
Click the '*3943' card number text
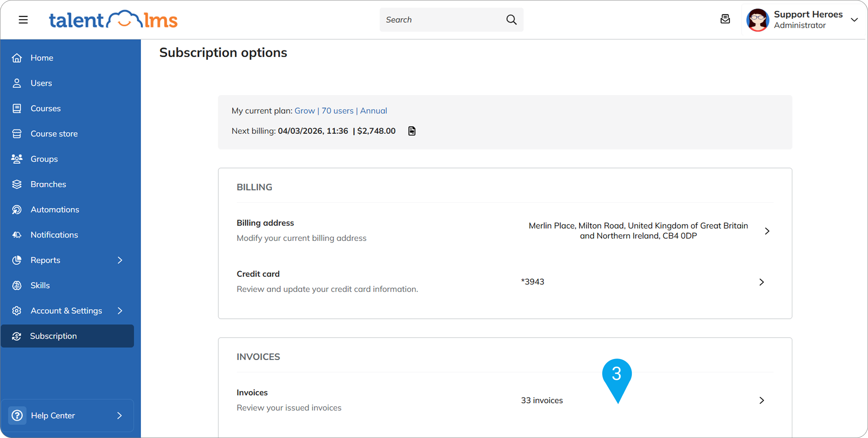pos(532,282)
